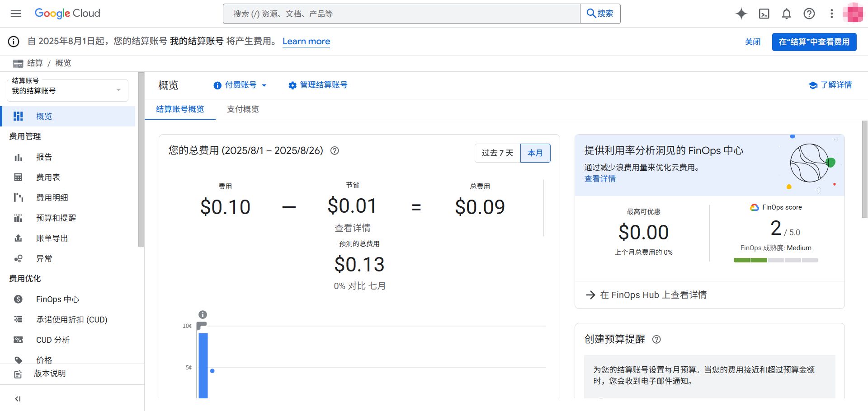Open the notifications bell
Image resolution: width=868 pixels, height=411 pixels.
coord(787,14)
